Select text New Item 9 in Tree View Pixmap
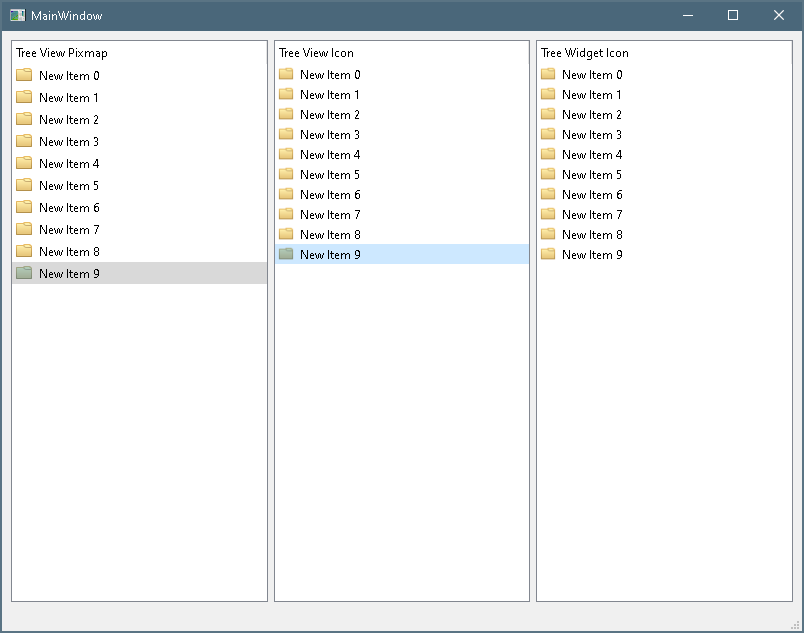The width and height of the screenshot is (804, 633). tap(69, 274)
